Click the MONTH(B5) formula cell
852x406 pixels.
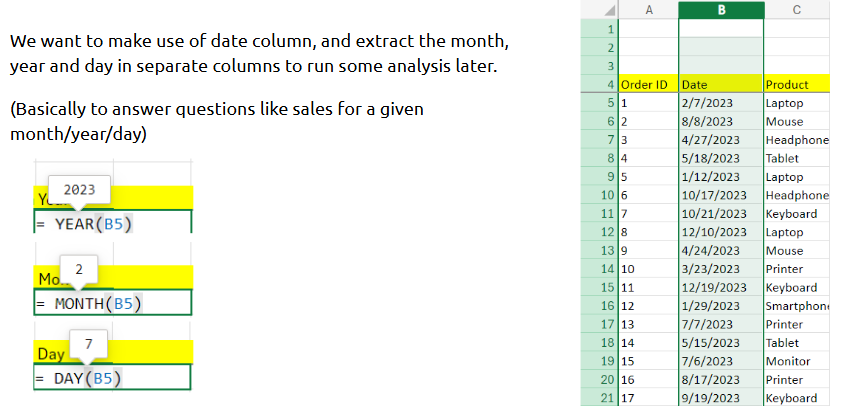coord(112,303)
